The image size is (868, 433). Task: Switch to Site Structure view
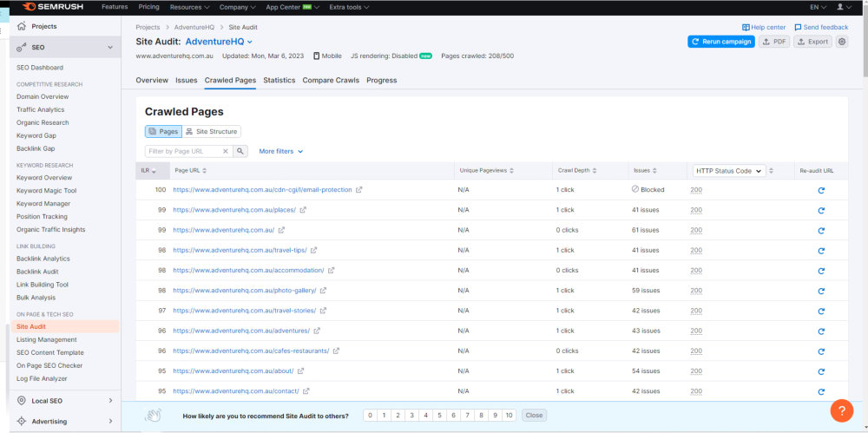click(x=212, y=132)
